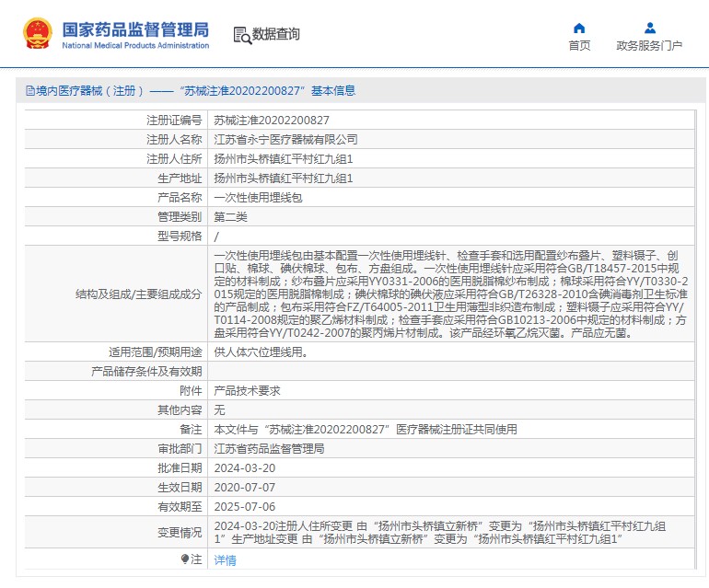
Task: Select 适用范围/预期用途 label
Action: click(x=155, y=352)
